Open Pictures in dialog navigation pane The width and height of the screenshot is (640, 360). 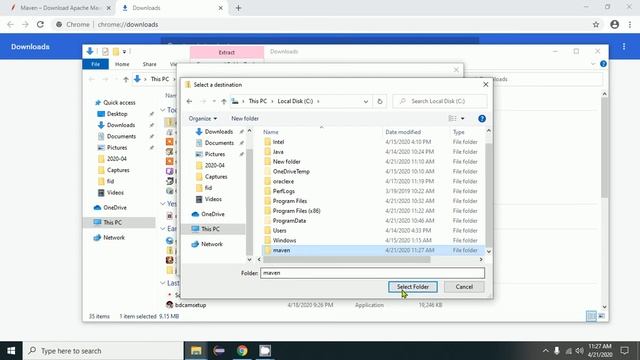click(215, 154)
